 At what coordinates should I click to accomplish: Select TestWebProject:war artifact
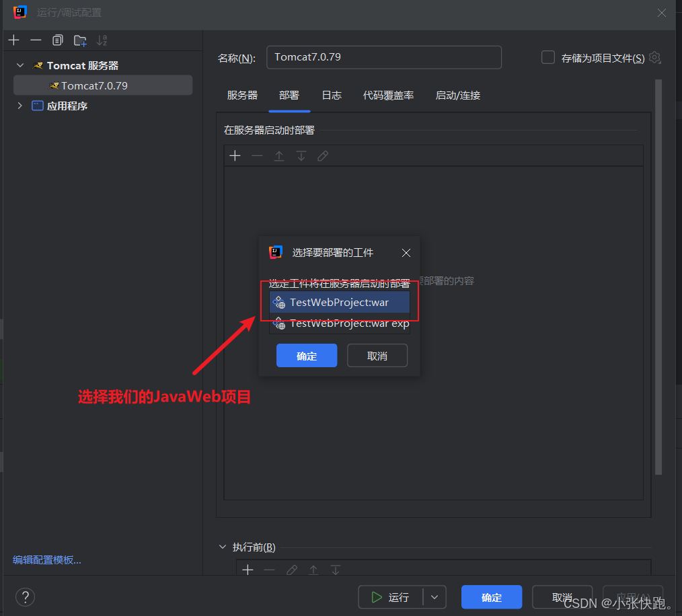point(339,303)
